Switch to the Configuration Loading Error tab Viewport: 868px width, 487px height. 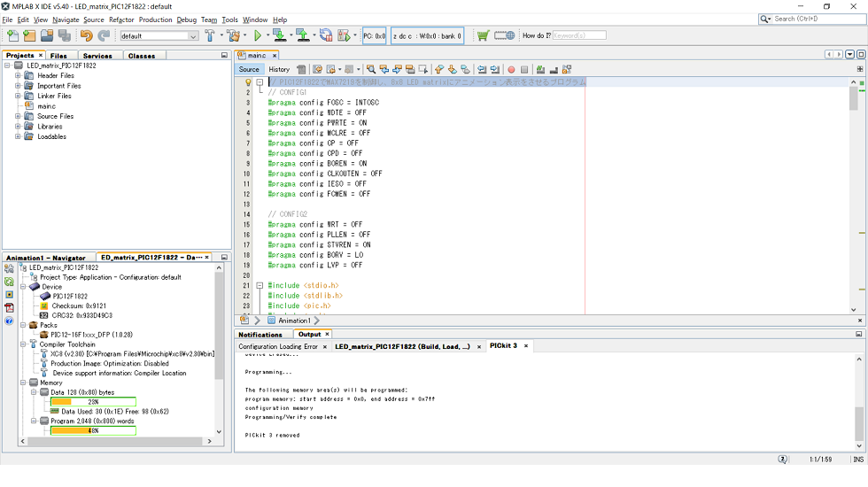(278, 346)
